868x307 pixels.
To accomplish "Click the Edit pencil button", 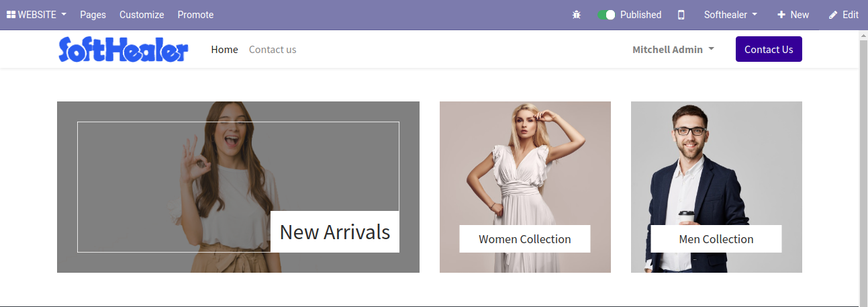I will (844, 15).
